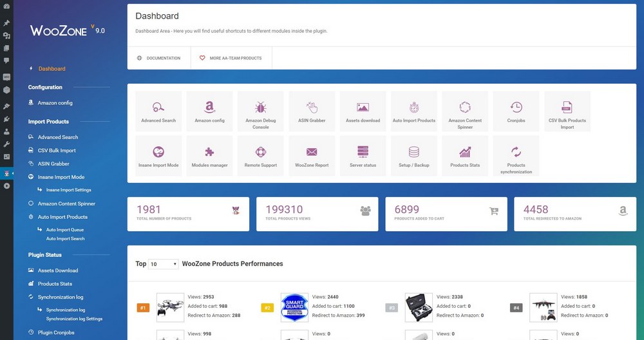Open the Auto Import Products tile
Image resolution: width=644 pixels, height=340 pixels.
414,111
